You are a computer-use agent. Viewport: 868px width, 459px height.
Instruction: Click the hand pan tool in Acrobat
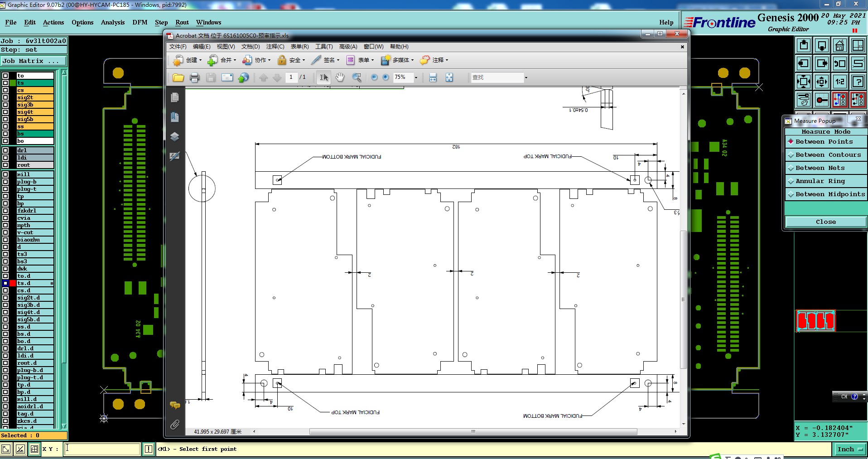tap(340, 77)
